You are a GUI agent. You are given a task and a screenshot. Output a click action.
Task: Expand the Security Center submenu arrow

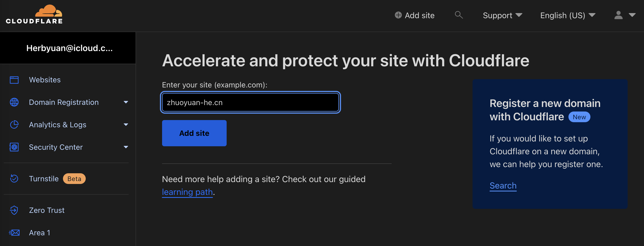pyautogui.click(x=126, y=147)
